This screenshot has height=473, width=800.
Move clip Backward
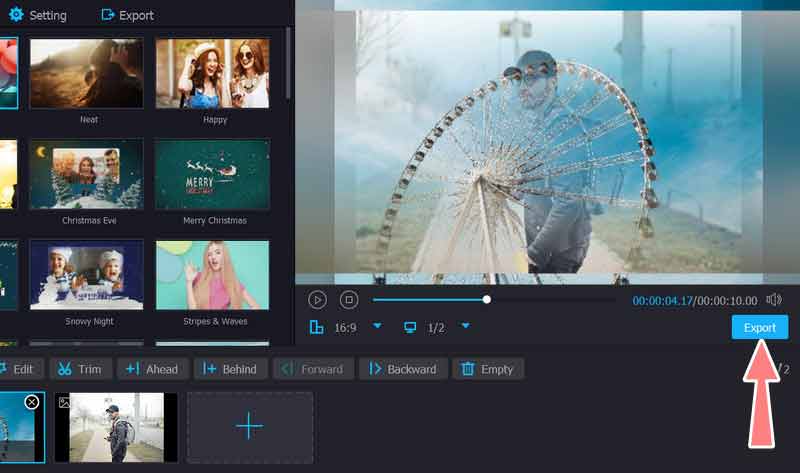[x=402, y=369]
